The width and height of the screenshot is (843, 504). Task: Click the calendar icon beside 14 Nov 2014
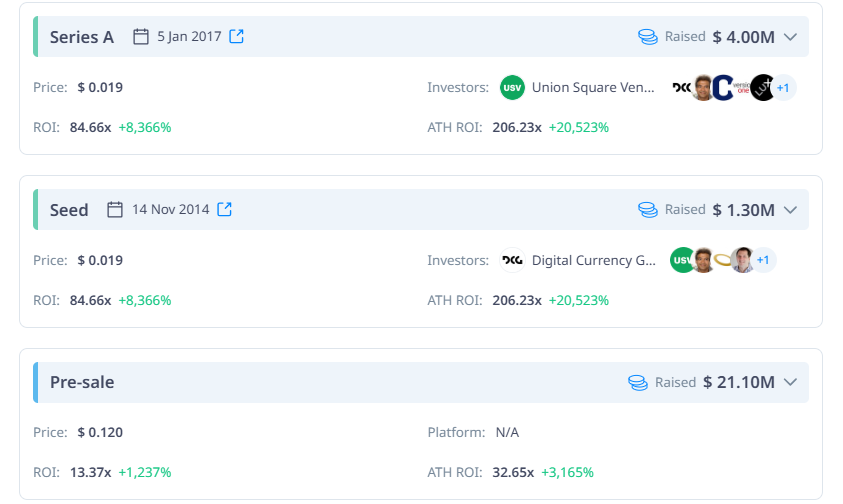(115, 209)
